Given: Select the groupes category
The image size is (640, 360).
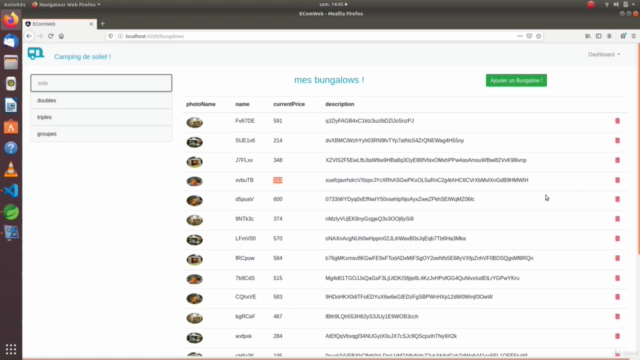Looking at the screenshot, I should [101, 134].
